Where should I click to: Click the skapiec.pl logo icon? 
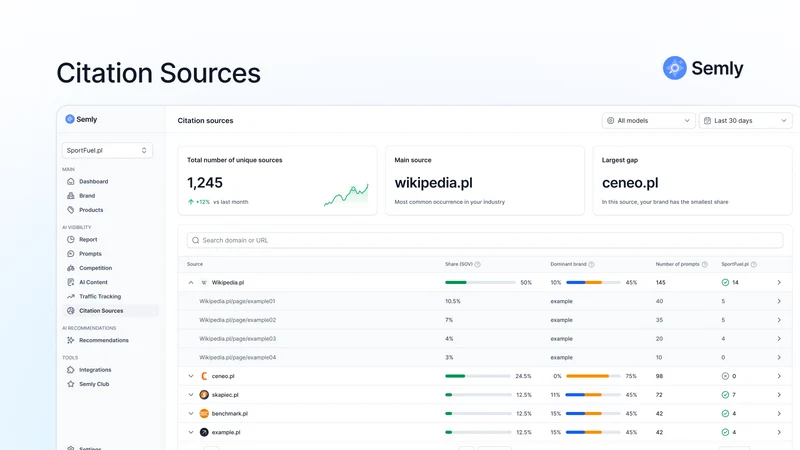[204, 395]
